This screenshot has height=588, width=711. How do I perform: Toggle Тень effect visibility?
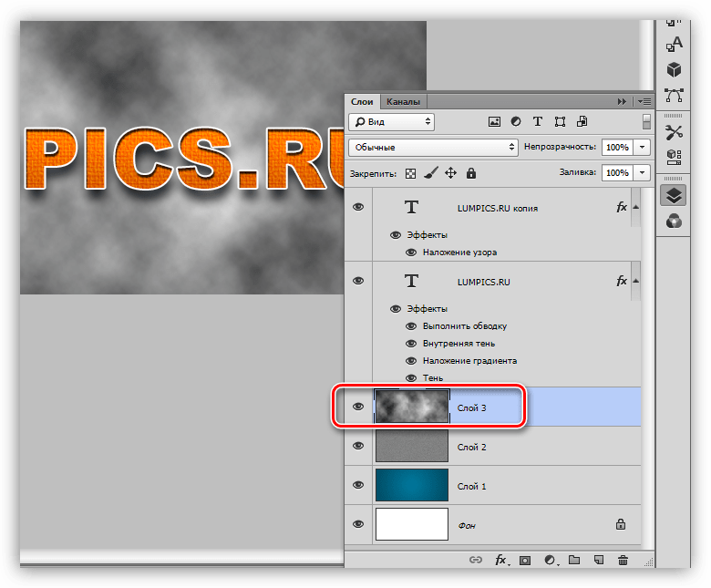411,378
